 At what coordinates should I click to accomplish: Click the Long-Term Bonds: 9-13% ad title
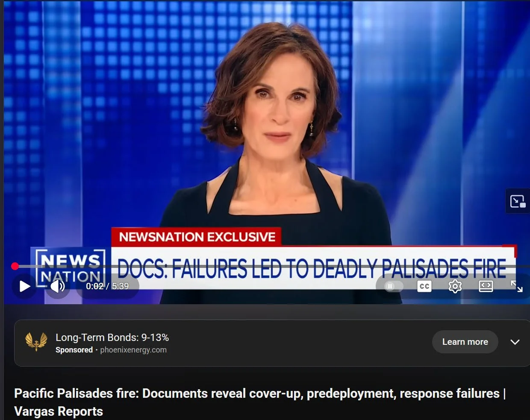point(112,338)
